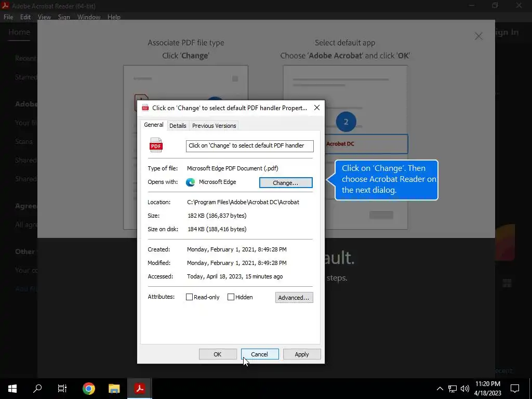Open File Explorer from the taskbar
The image size is (532, 399).
tap(114, 389)
